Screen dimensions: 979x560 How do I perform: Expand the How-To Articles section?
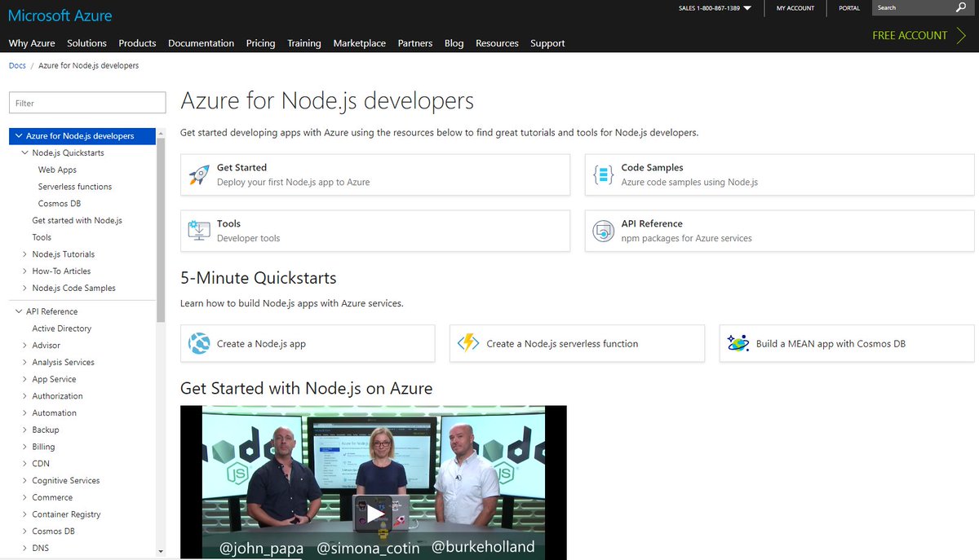coord(25,271)
